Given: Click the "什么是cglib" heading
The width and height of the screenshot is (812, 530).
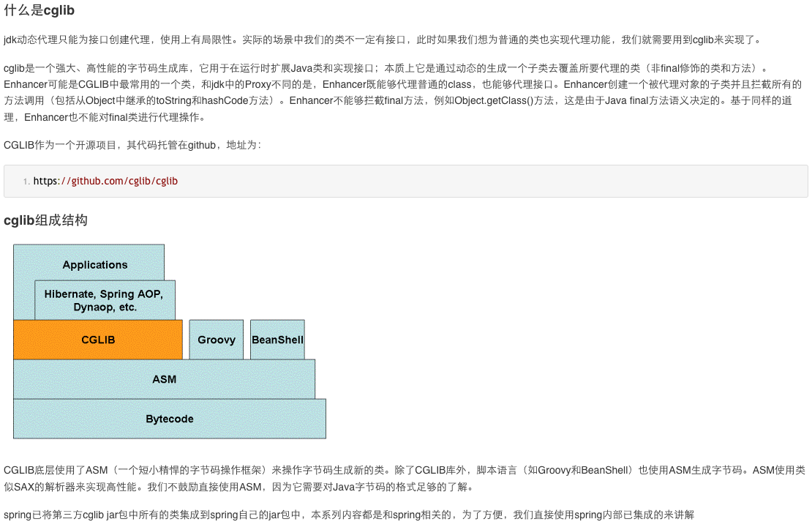Looking at the screenshot, I should [x=39, y=11].
